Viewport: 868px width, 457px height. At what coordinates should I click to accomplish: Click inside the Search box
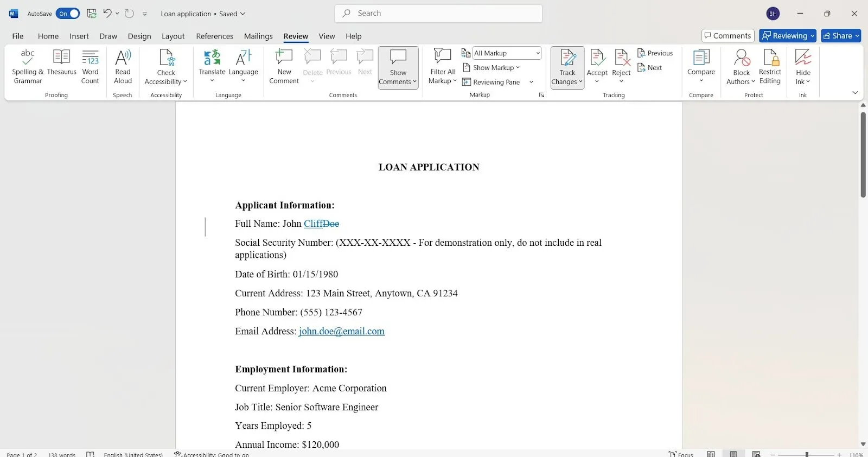click(x=438, y=13)
